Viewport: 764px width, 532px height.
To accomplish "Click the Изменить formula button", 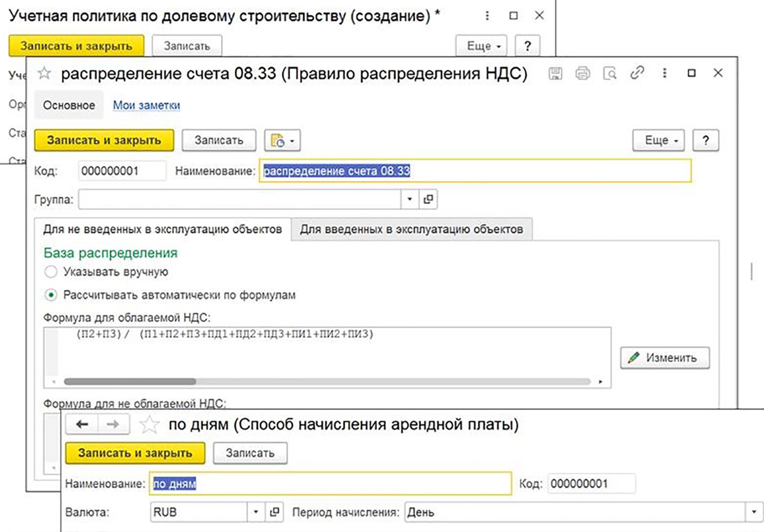I will pos(665,358).
